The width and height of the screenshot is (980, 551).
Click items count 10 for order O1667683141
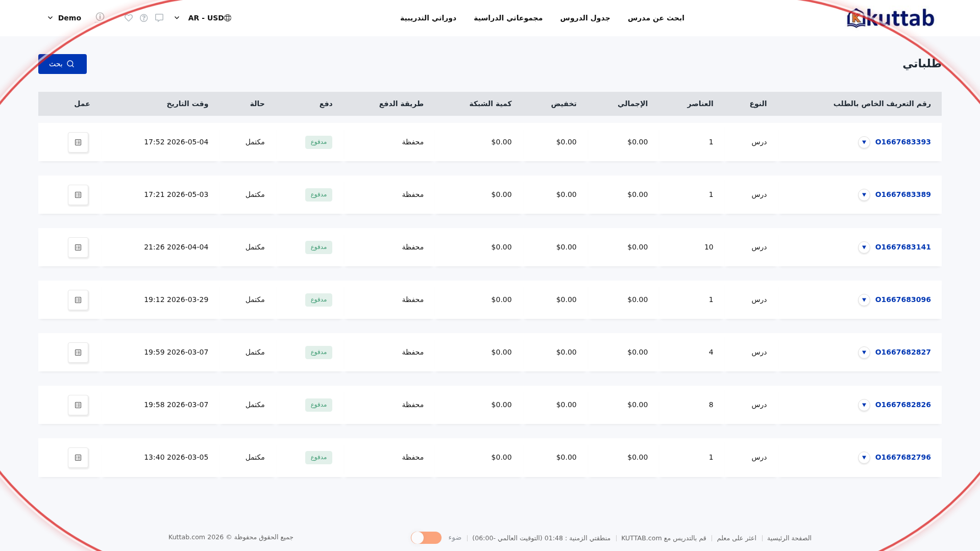coord(709,247)
